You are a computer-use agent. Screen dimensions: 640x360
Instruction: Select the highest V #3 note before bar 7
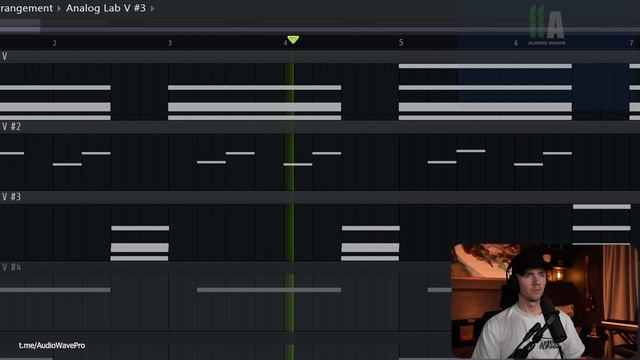pyautogui.click(x=602, y=207)
